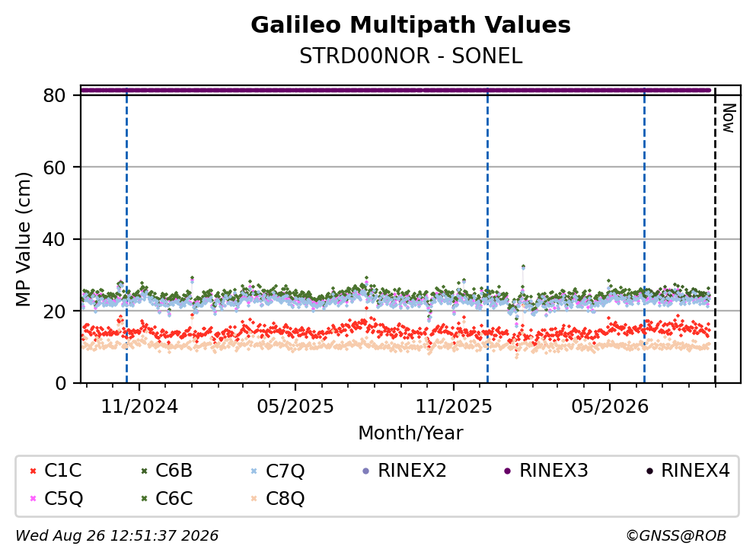The image size is (756, 559).
Task: Click the 'Now' dashed line label
Action: [x=729, y=118]
